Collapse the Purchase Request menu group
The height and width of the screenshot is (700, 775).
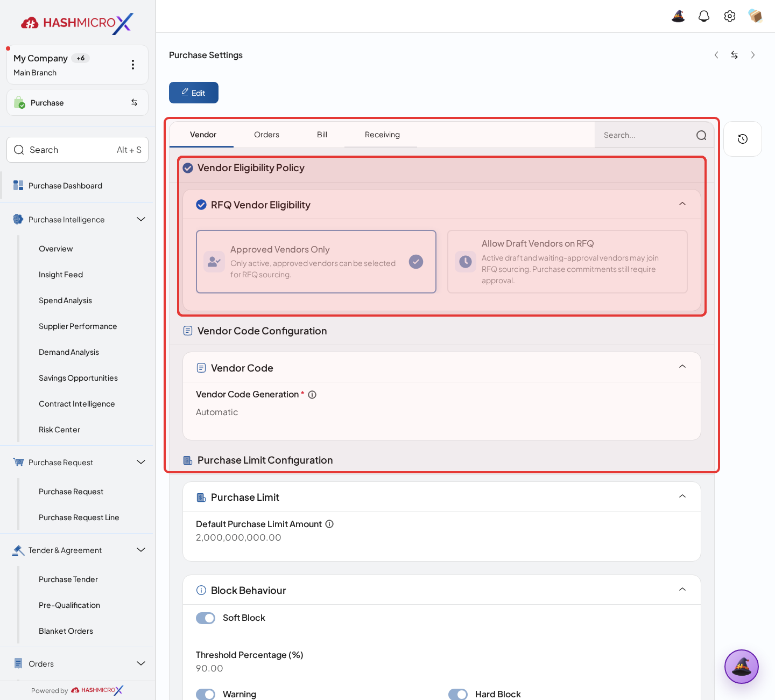(141, 462)
